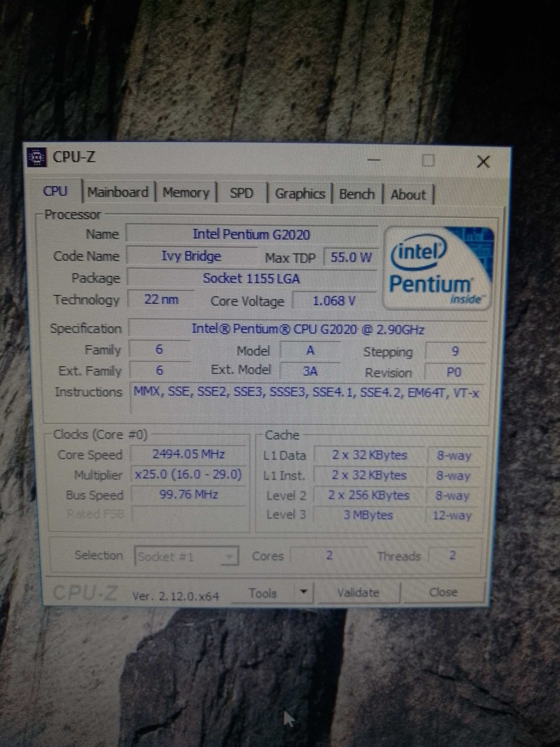The height and width of the screenshot is (747, 560).
Task: Click the Ext. Model value 3A
Action: 310,371
